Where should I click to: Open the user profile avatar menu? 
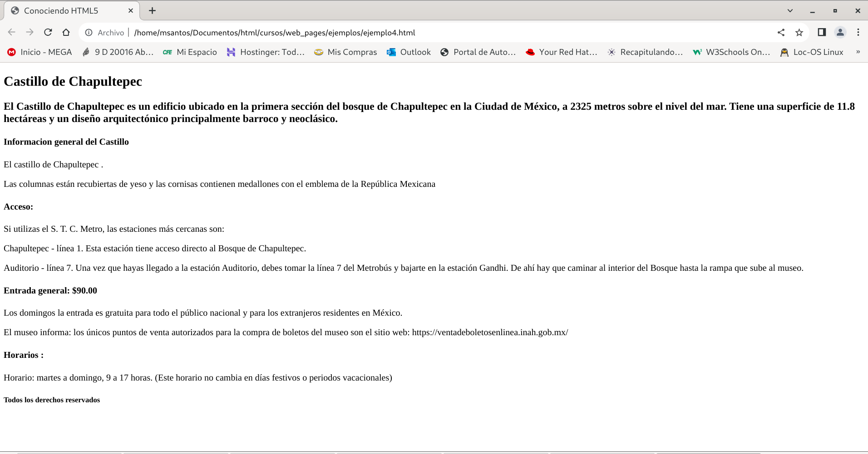pyautogui.click(x=840, y=32)
